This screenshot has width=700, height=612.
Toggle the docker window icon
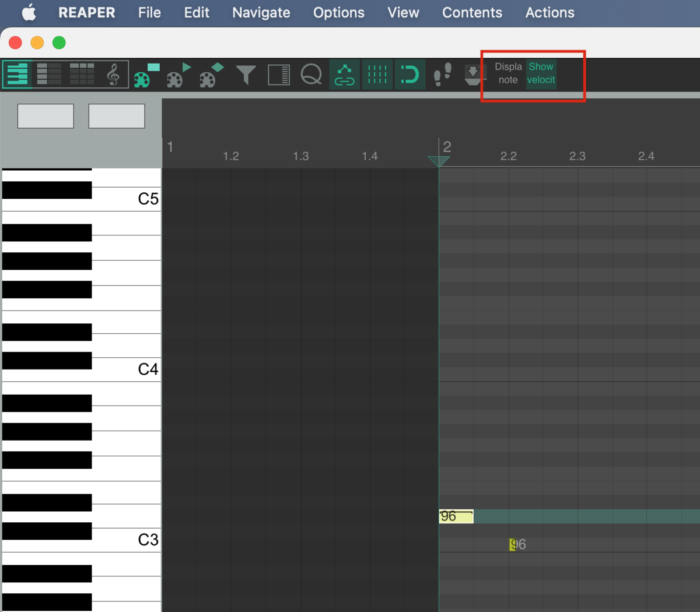coord(279,75)
